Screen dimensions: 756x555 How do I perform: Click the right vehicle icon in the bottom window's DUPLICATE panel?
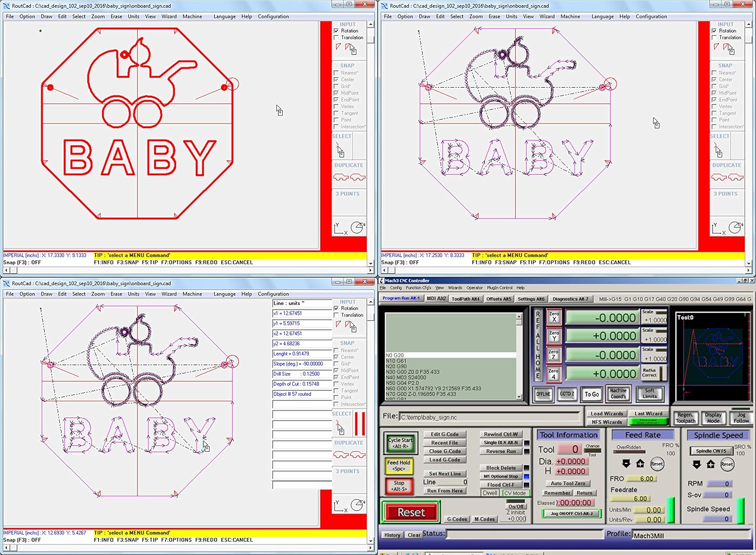coord(359,454)
